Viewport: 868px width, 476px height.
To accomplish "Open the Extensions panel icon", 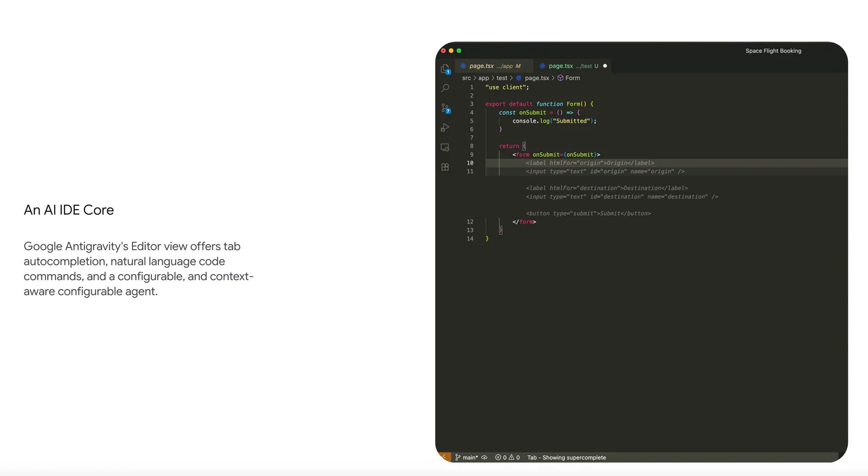I will (x=445, y=167).
